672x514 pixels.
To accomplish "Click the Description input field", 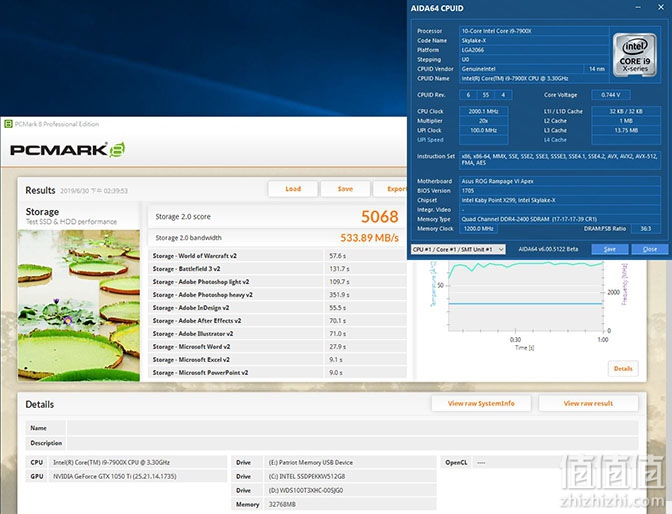I will (352, 443).
